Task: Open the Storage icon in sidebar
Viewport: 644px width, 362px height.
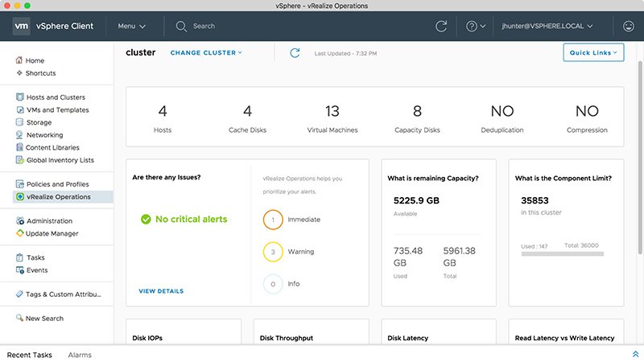Action: pos(19,122)
